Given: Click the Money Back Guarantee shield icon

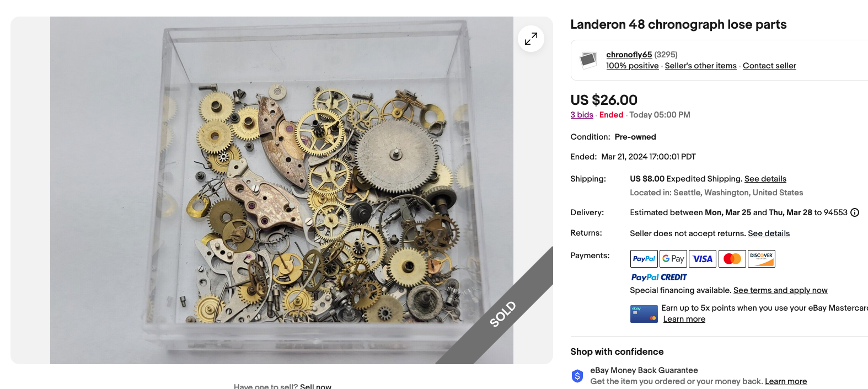Looking at the screenshot, I should coord(577,376).
